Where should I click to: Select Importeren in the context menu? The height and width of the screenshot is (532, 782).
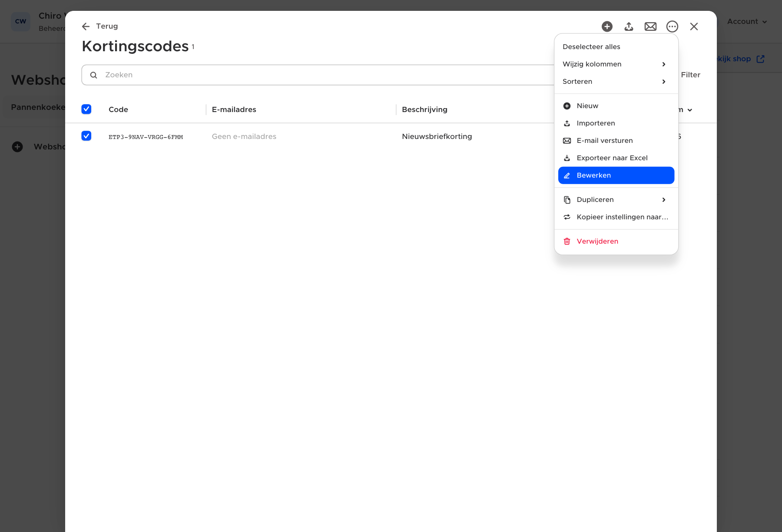pos(616,123)
